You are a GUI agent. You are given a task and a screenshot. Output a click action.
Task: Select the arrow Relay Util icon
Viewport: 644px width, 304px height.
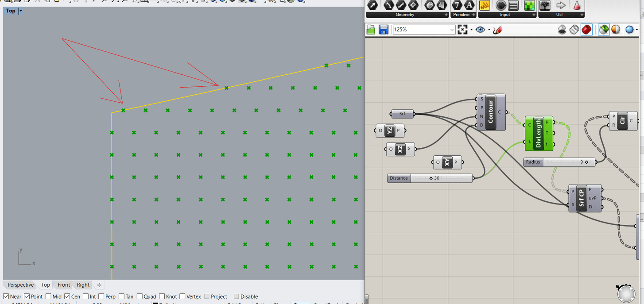(561, 5)
